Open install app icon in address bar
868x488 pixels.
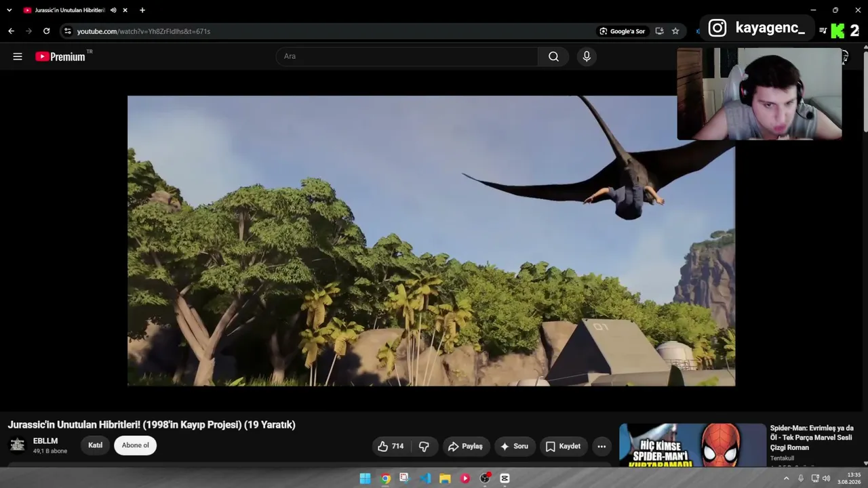659,31
